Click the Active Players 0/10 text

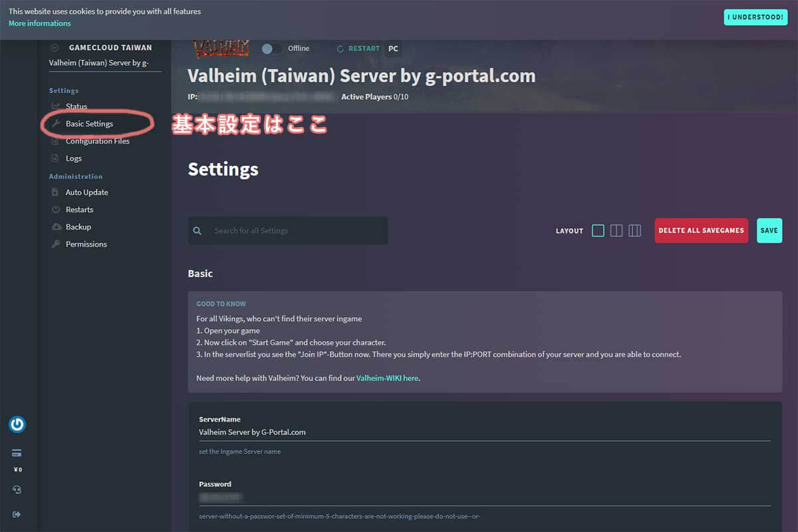(375, 97)
